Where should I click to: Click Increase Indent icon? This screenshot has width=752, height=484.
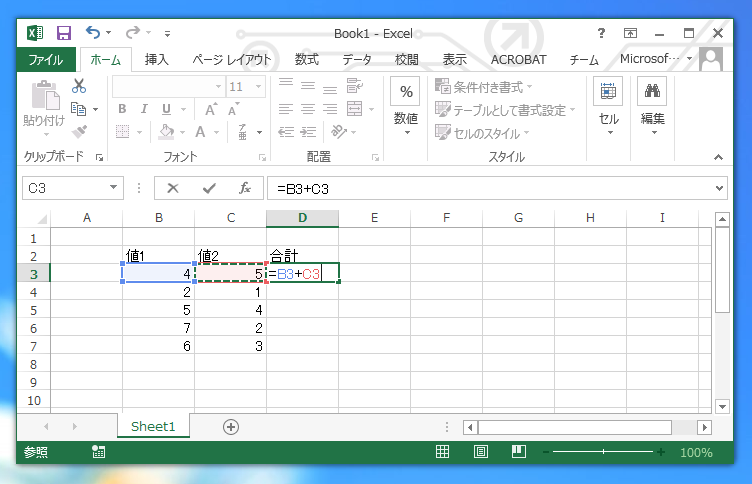(308, 131)
